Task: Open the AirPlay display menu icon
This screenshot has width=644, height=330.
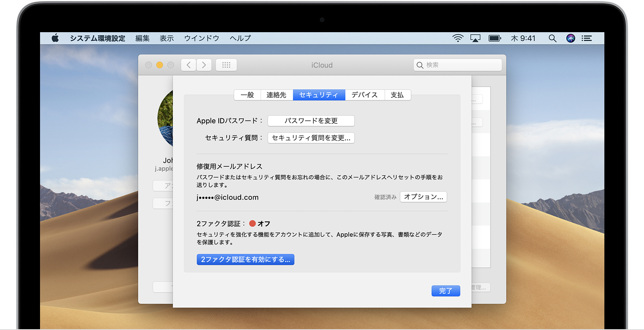Action: pyautogui.click(x=475, y=38)
